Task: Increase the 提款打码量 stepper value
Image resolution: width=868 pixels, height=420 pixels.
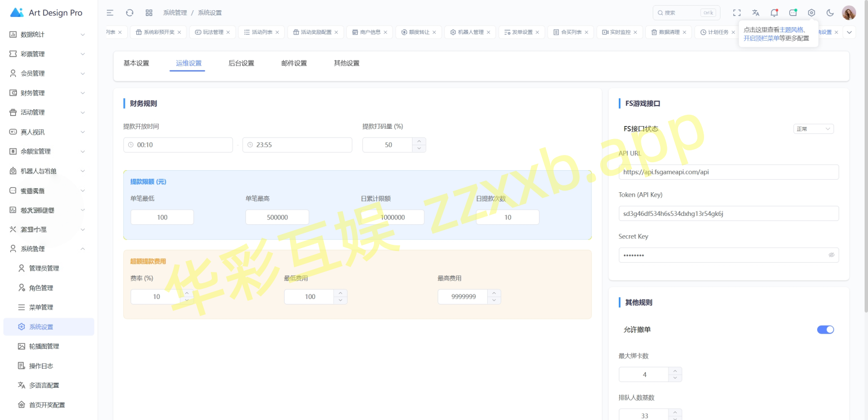Action: pos(419,141)
